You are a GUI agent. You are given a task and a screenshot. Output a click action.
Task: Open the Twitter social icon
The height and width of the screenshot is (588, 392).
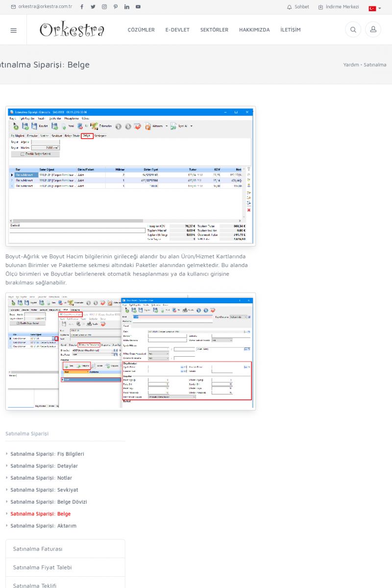pos(93,7)
